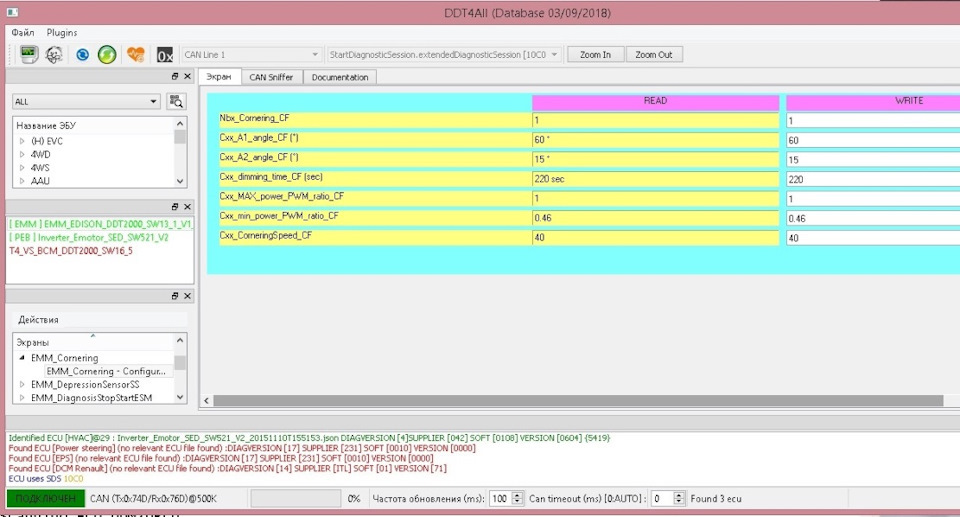This screenshot has height=517, width=960.
Task: Click the DDT4All window icon in title bar
Action: (12, 12)
